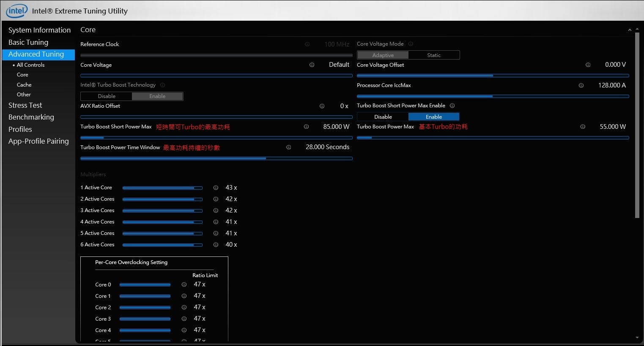Click the 28.000 Seconds value
Viewport: 644px width, 346px height.
tap(328, 147)
